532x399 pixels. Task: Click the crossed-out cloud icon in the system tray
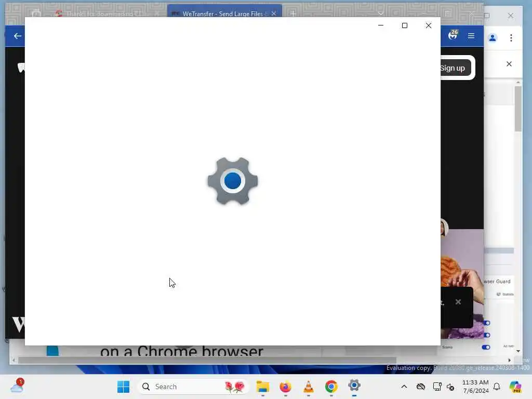421,387
